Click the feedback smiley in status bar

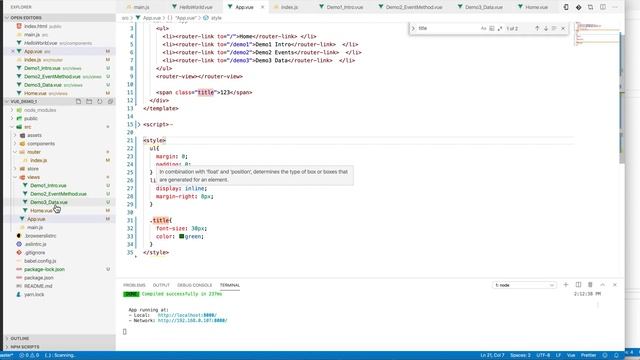[x=605, y=355]
